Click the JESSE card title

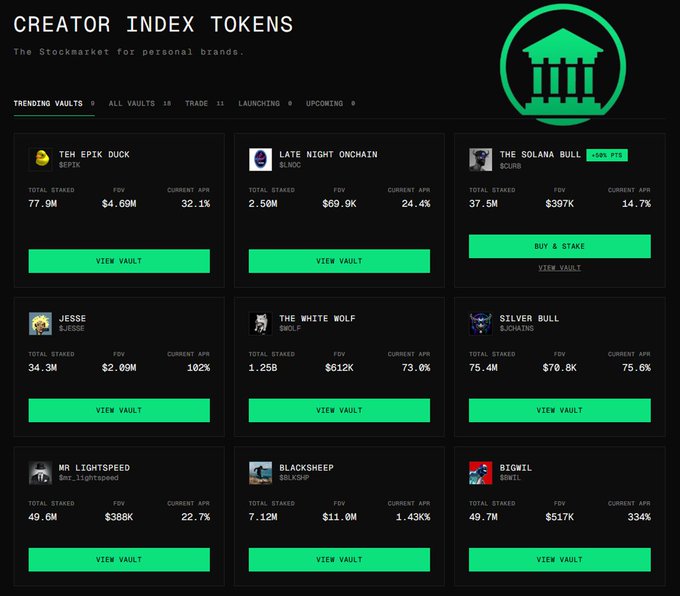(72, 318)
